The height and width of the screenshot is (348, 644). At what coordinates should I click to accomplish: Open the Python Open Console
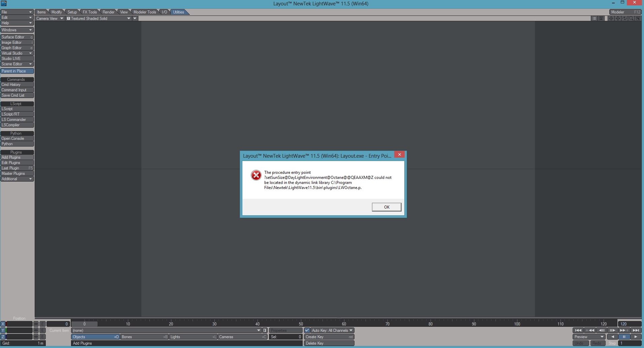pos(17,138)
